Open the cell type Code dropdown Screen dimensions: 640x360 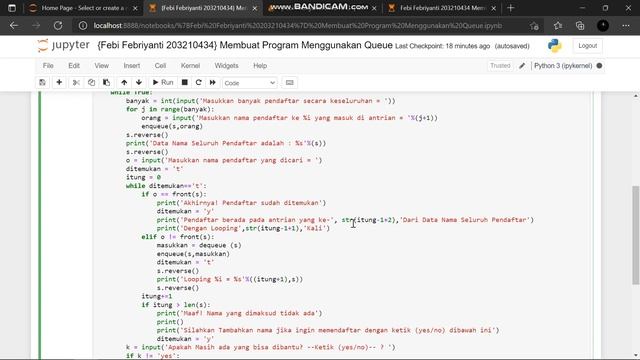coord(249,83)
